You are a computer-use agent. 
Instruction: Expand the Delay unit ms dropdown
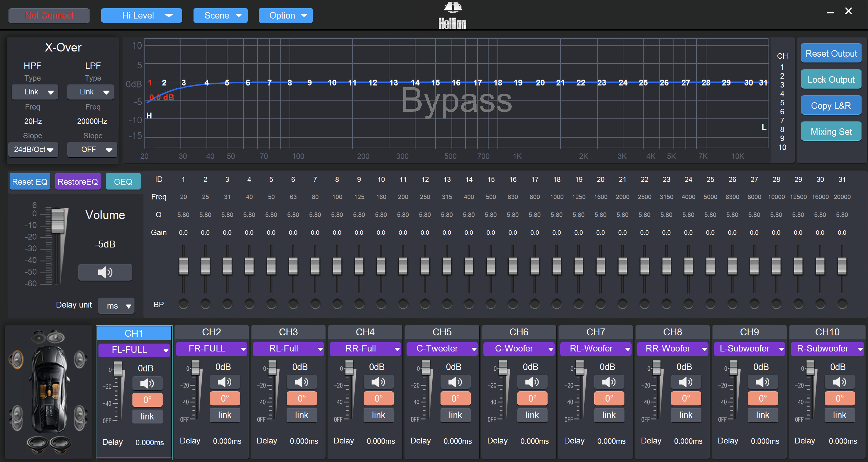[x=116, y=306]
